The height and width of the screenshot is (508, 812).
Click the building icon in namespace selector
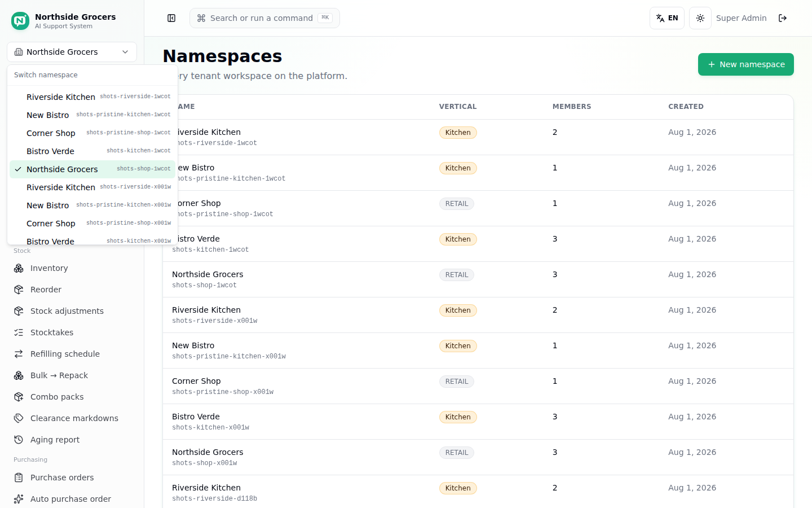coord(19,52)
